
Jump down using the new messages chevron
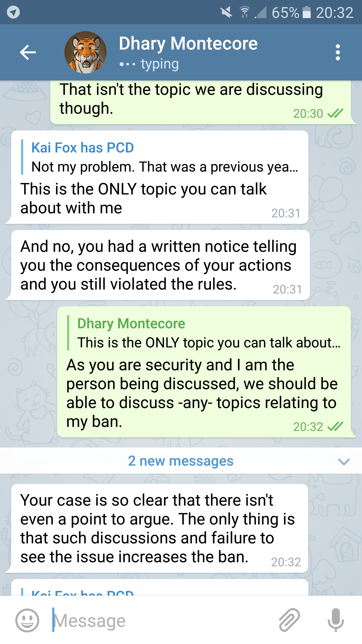point(344,461)
